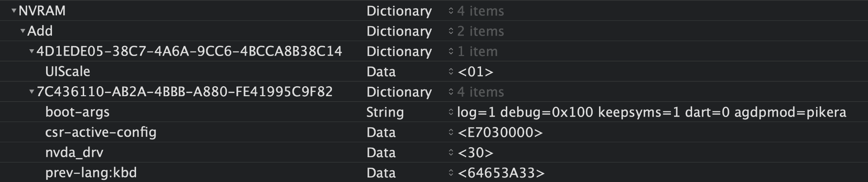The image size is (868, 182).
Task: Collapse the NVRAM disclosure triangle
Action: 14,10
